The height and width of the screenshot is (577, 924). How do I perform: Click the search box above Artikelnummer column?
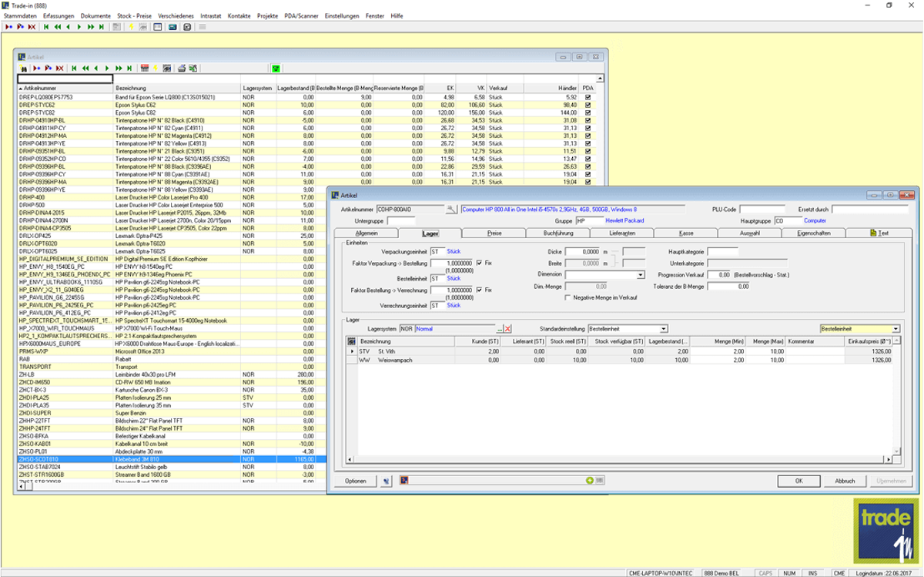65,79
